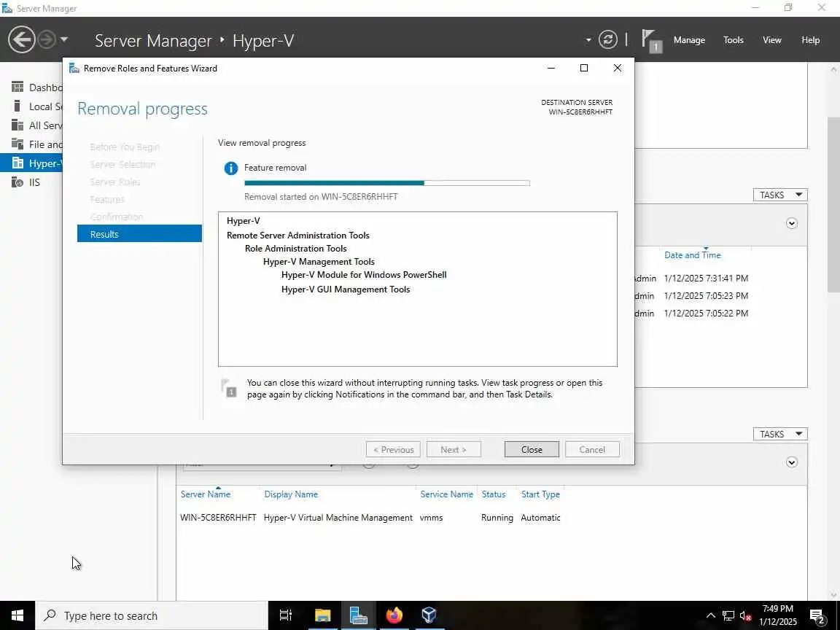Click the Feature removal progress bar

tap(386, 183)
